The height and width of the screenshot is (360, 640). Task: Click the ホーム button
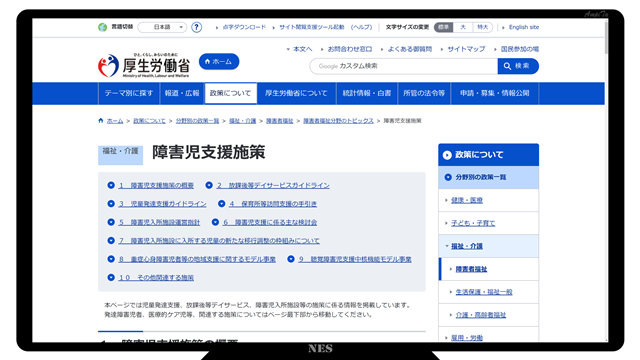tap(219, 62)
